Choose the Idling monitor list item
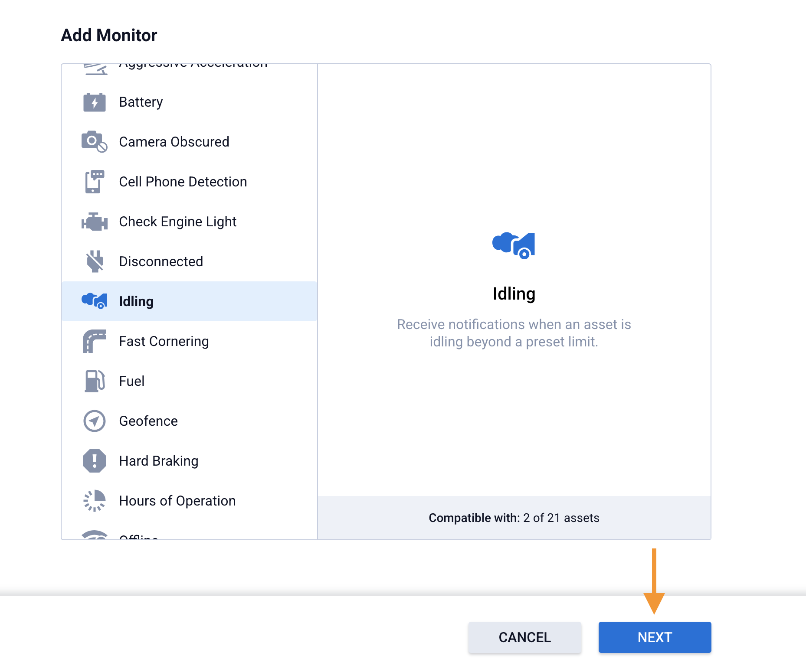The width and height of the screenshot is (806, 672). [189, 301]
